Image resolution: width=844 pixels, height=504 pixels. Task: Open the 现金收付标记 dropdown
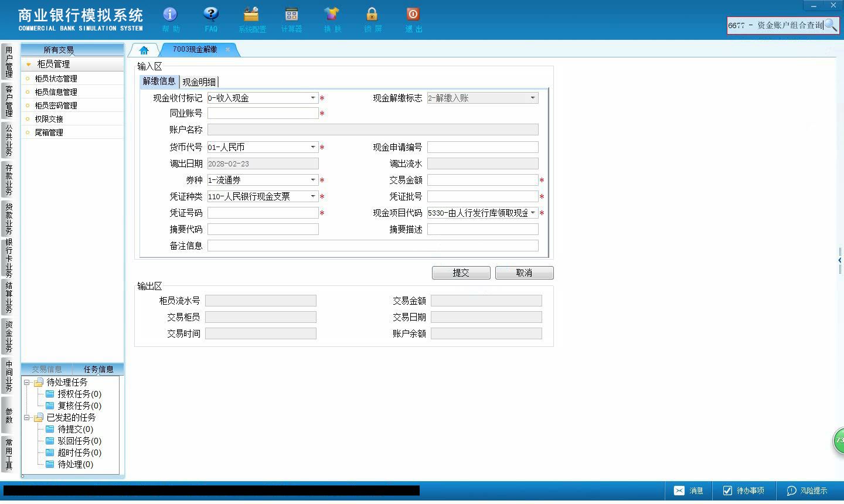pos(313,98)
